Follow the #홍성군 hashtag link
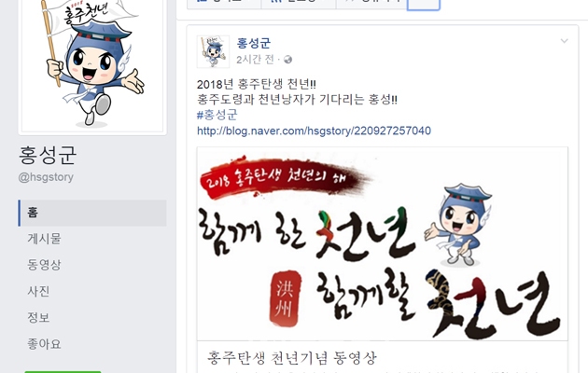This screenshot has width=588, height=373. [x=217, y=115]
